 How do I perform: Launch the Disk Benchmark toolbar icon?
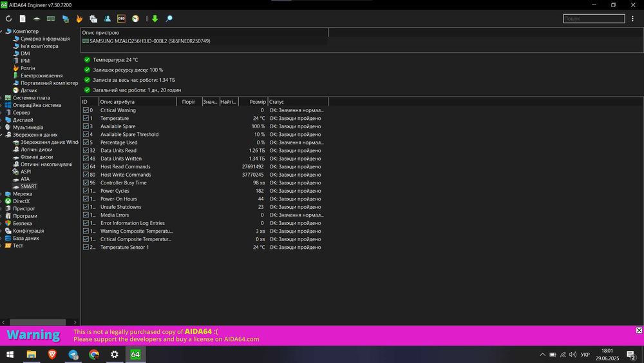(x=37, y=19)
